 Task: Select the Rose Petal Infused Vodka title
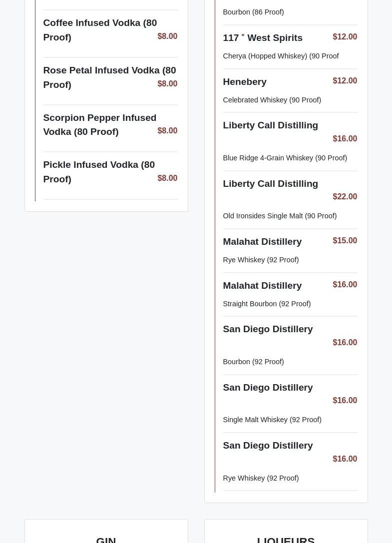tap(109, 77)
